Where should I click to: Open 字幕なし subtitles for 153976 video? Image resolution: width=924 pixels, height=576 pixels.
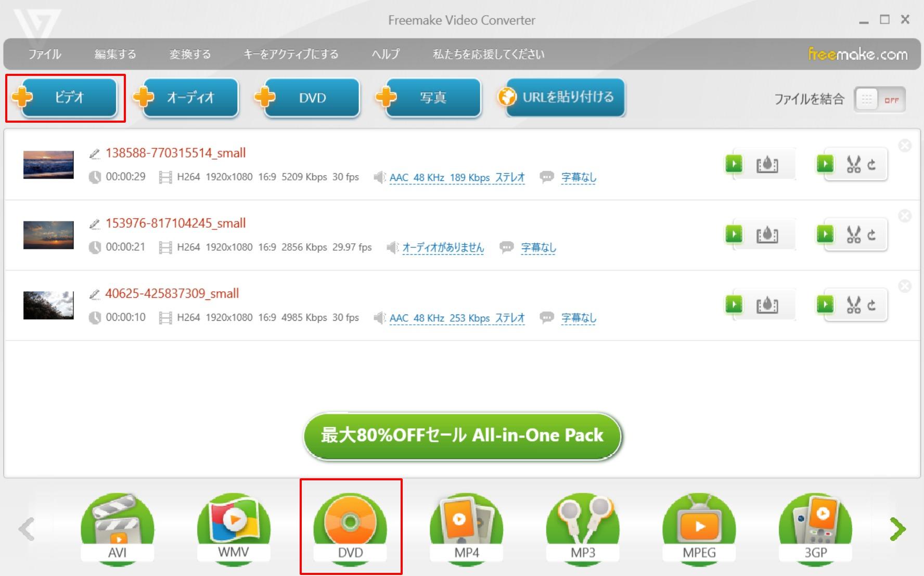point(538,247)
